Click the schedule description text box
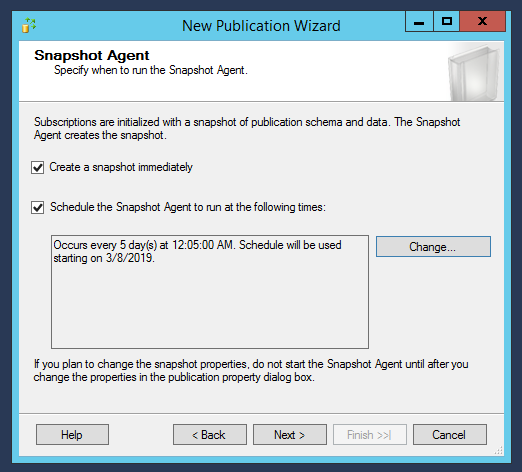Viewport: 522px width, 472px height. click(210, 292)
